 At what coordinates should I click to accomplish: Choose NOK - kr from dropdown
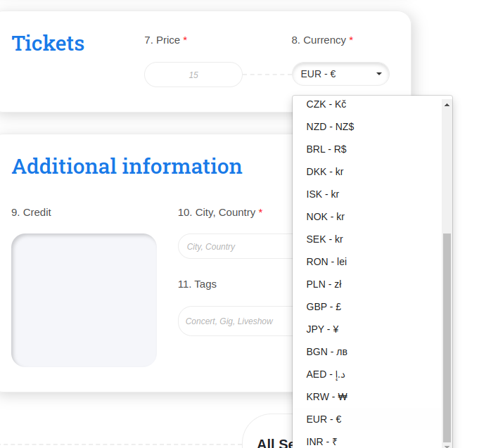tap(325, 217)
